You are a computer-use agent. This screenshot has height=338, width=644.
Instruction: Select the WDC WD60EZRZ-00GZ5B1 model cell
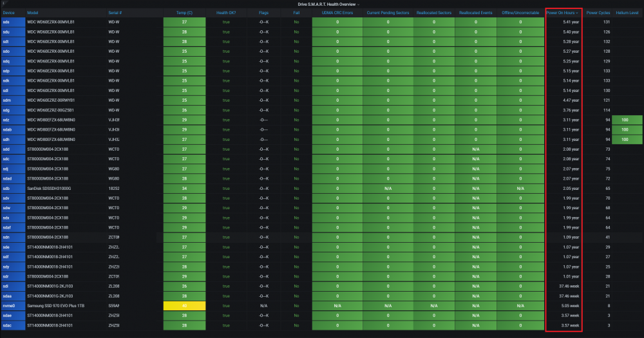pyautogui.click(x=50, y=110)
